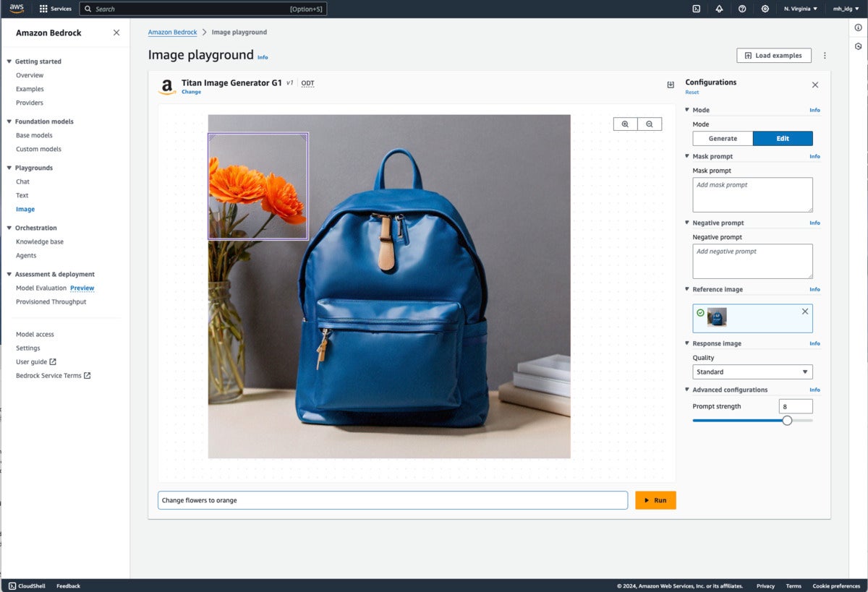Viewport: 868px width, 592px height.
Task: Collapse the Orchestration section
Action: pyautogui.click(x=9, y=228)
